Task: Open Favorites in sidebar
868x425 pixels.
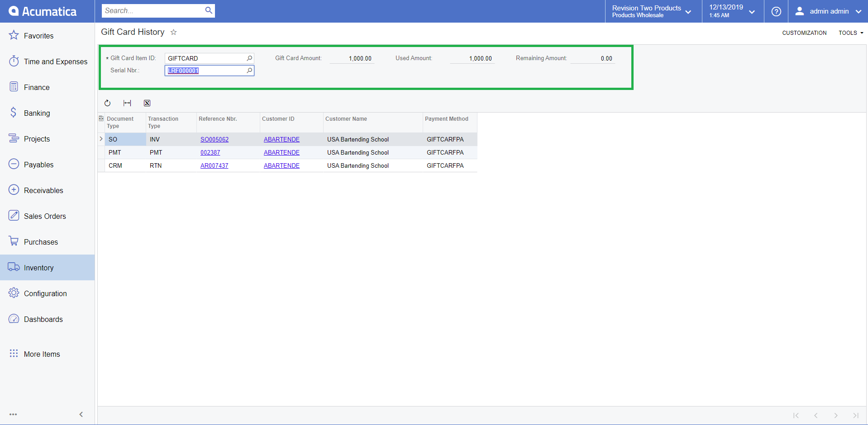Action: click(x=47, y=36)
